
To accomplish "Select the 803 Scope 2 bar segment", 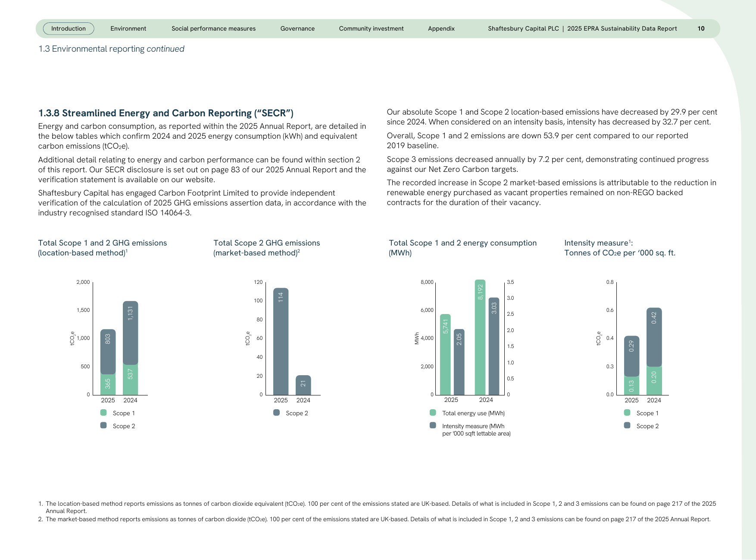I will point(108,352).
